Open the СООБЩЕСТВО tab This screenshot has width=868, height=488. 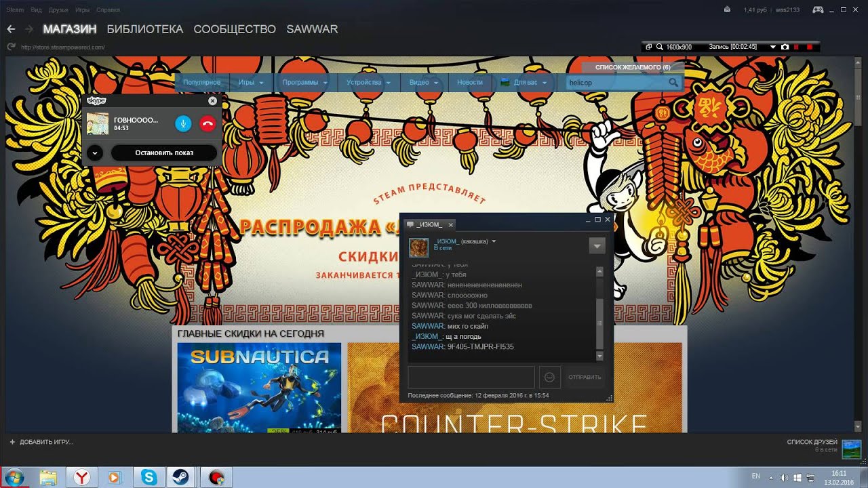(x=235, y=29)
